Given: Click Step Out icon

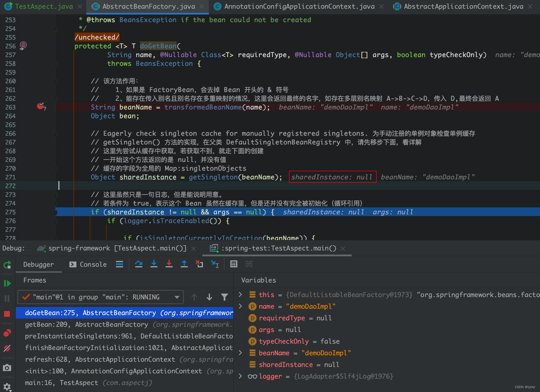Looking at the screenshot, I should [x=184, y=264].
